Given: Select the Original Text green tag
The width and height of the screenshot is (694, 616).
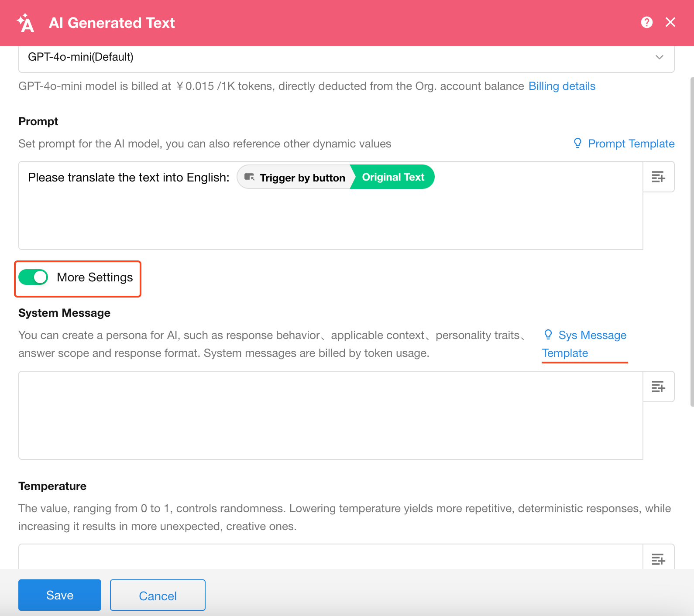Looking at the screenshot, I should (393, 177).
